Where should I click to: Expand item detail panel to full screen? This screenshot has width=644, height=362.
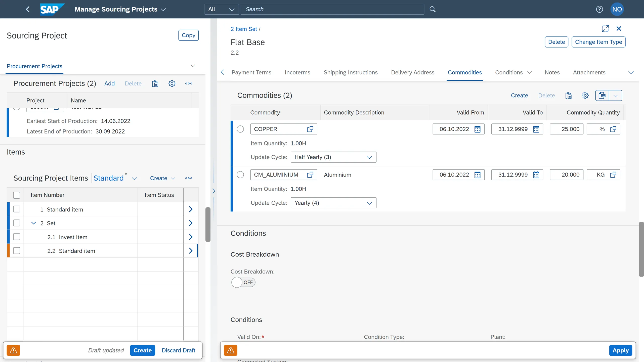point(605,28)
